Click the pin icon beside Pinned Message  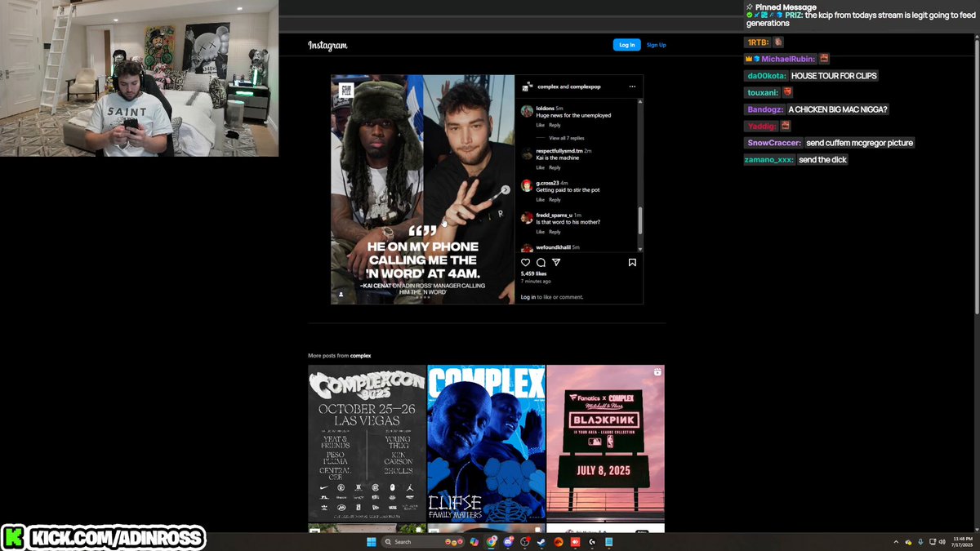750,7
